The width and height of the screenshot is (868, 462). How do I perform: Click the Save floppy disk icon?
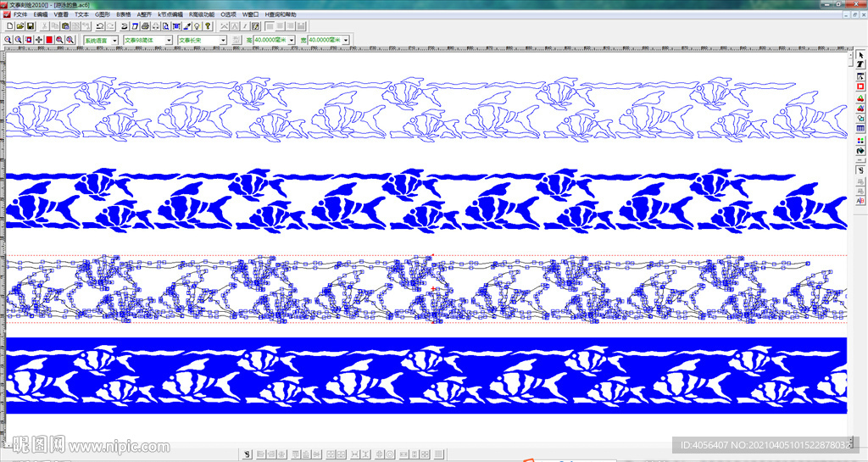(x=31, y=27)
